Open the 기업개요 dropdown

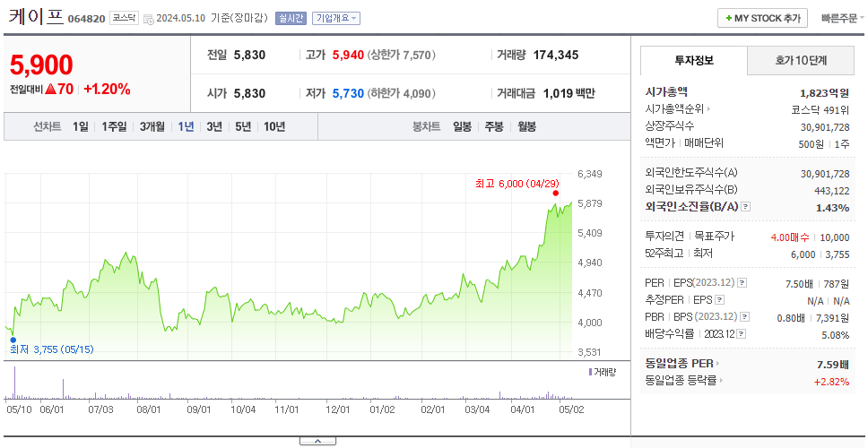(x=336, y=18)
